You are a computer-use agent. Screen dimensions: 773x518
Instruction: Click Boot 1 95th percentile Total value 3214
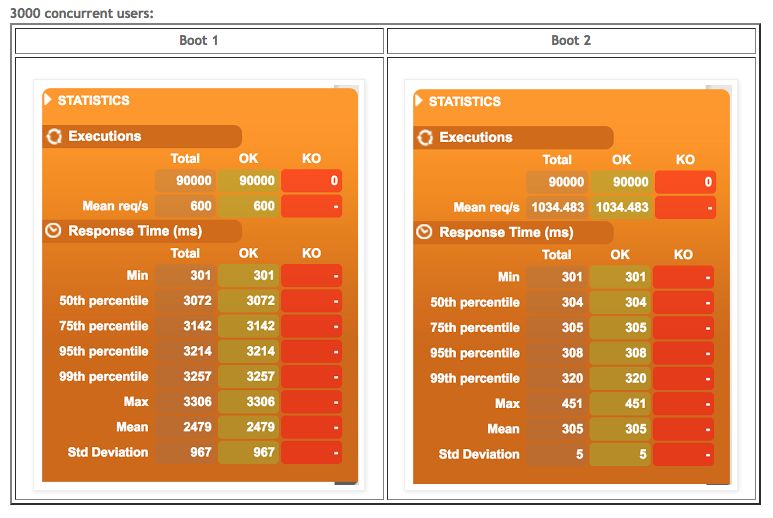point(186,351)
